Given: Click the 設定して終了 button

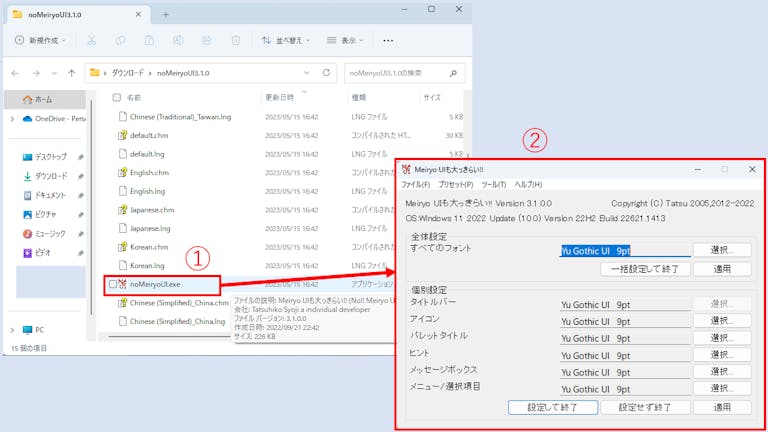Looking at the screenshot, I should pos(552,407).
